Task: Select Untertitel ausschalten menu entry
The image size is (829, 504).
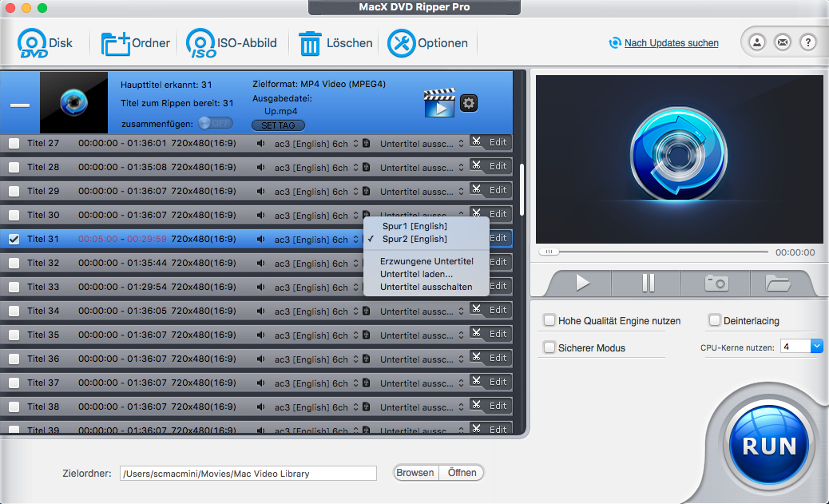Action: click(x=426, y=287)
